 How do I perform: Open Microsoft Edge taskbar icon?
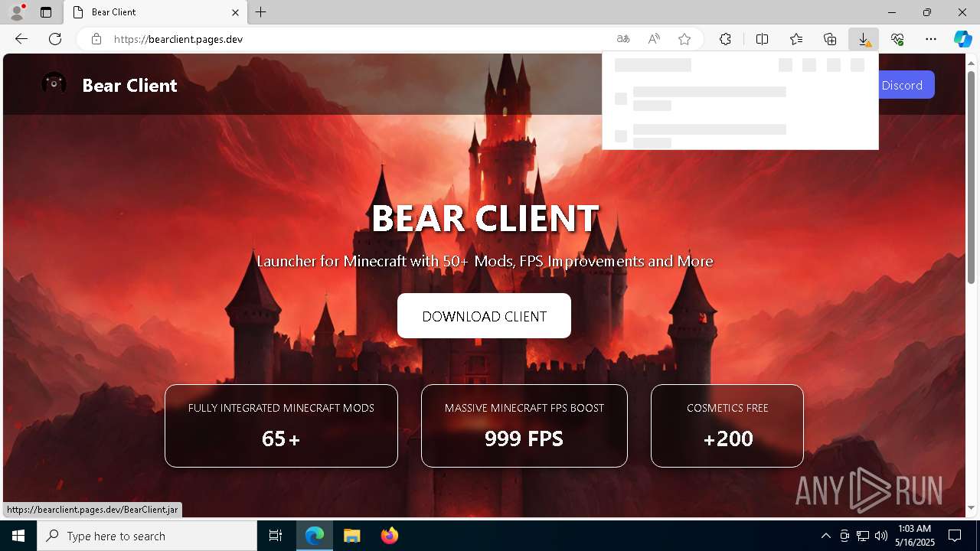coord(315,536)
